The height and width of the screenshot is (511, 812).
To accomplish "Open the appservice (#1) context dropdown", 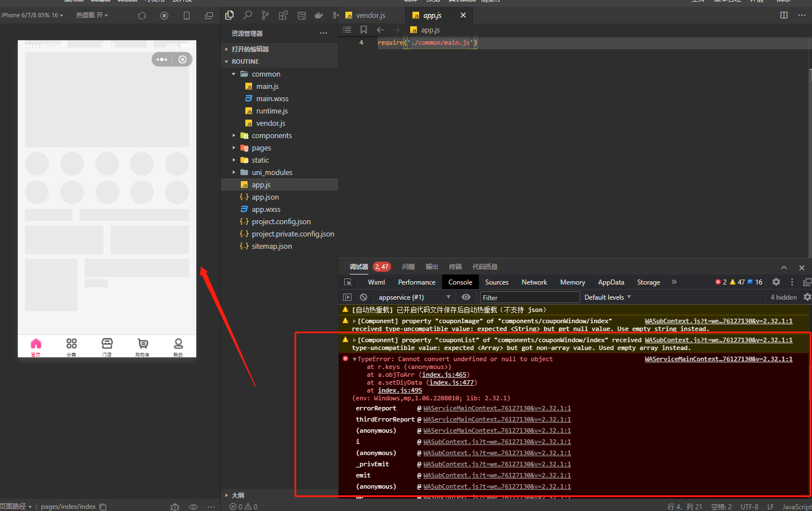I will (414, 297).
